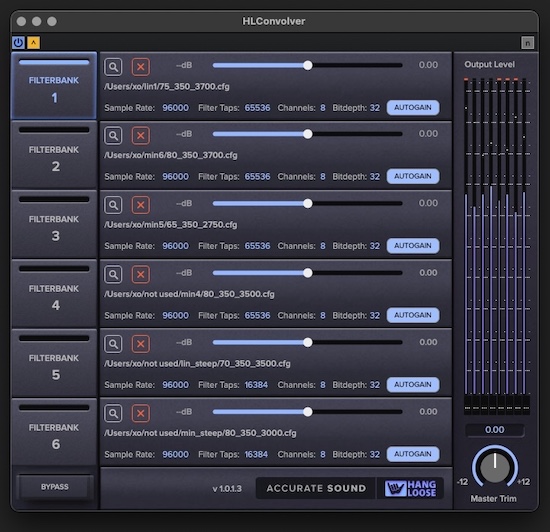Screen dimensions: 550x532
Task: Switch to Filterbank 3
Action: coord(54,225)
